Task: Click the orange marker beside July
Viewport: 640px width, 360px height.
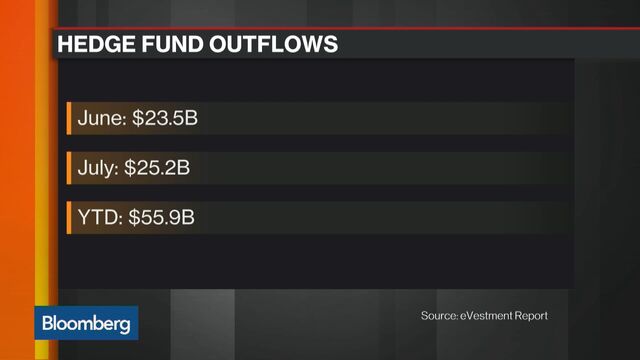Action: [x=69, y=168]
